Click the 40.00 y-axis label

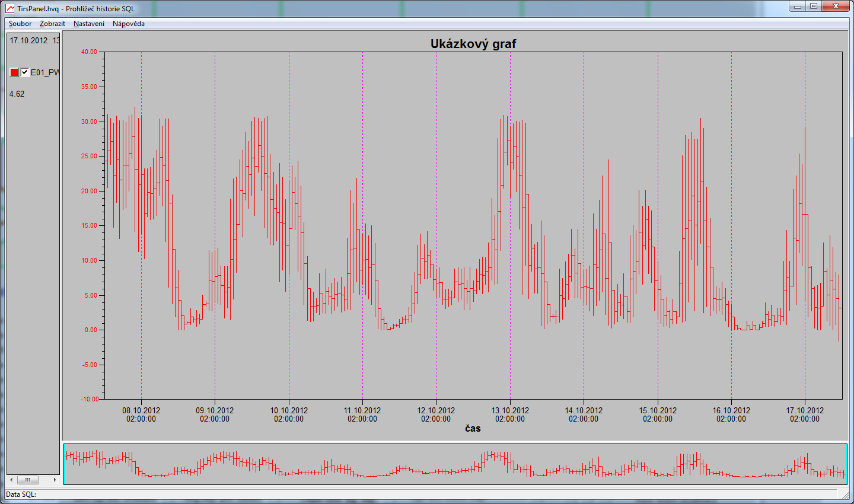tap(90, 52)
